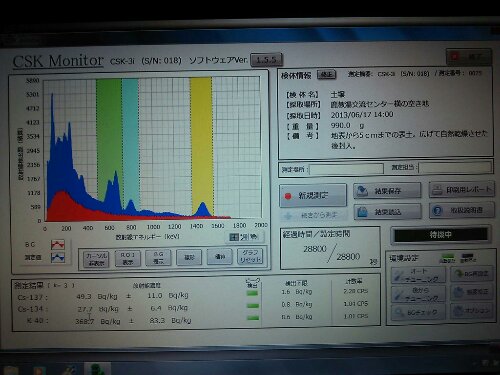Open the manual via question mark button
The height and width of the screenshot is (375, 500).
pos(462,210)
